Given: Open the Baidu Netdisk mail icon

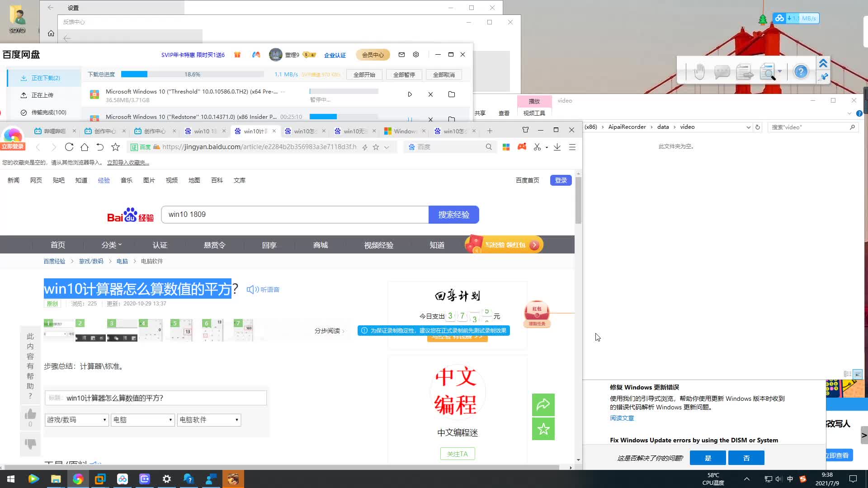Looking at the screenshot, I should click(x=401, y=55).
